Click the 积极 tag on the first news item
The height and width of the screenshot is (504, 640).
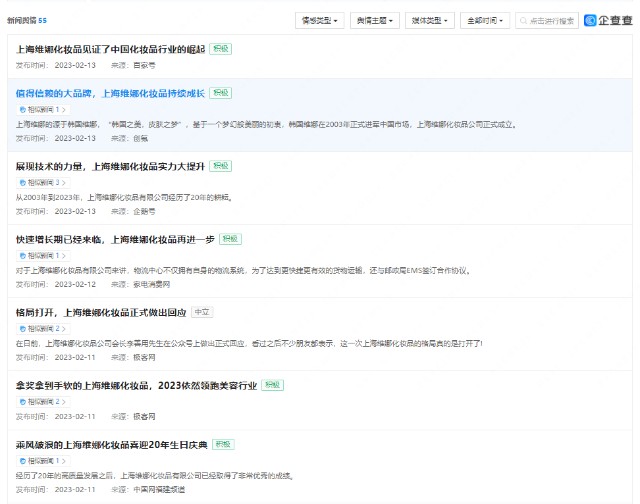(x=219, y=48)
